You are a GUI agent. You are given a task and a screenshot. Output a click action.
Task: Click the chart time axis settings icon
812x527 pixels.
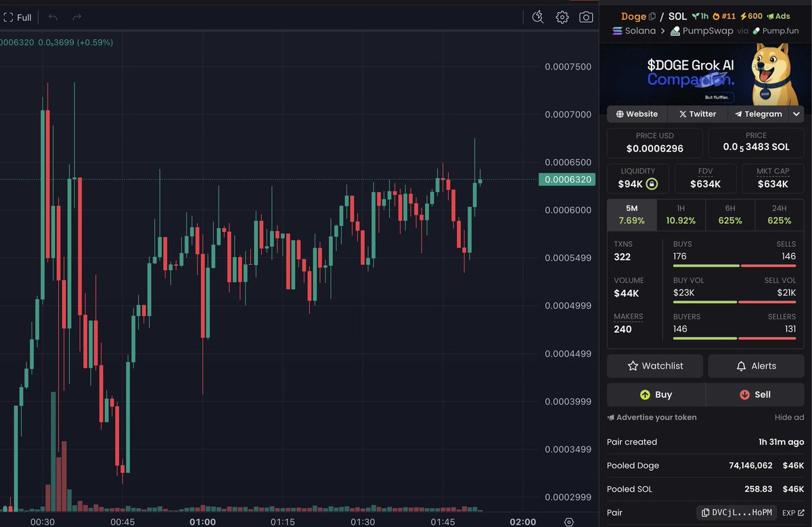pyautogui.click(x=569, y=522)
